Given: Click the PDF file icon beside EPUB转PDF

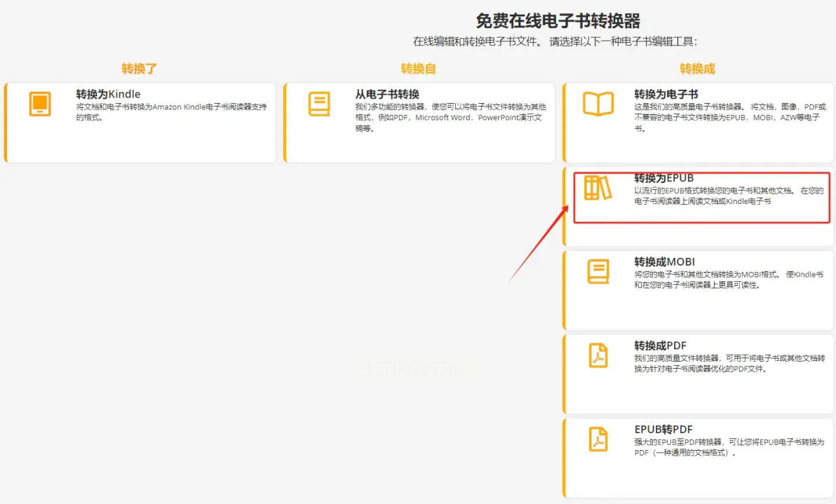Looking at the screenshot, I should click(x=598, y=439).
